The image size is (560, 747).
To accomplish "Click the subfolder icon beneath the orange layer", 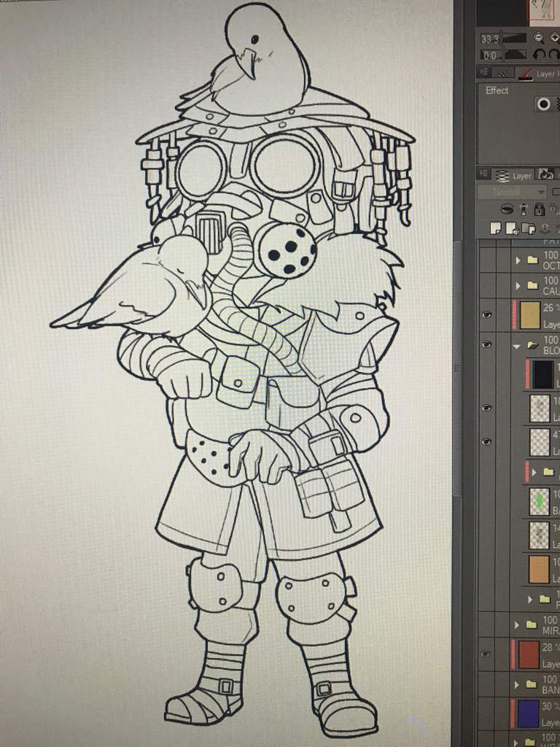I will click(544, 599).
